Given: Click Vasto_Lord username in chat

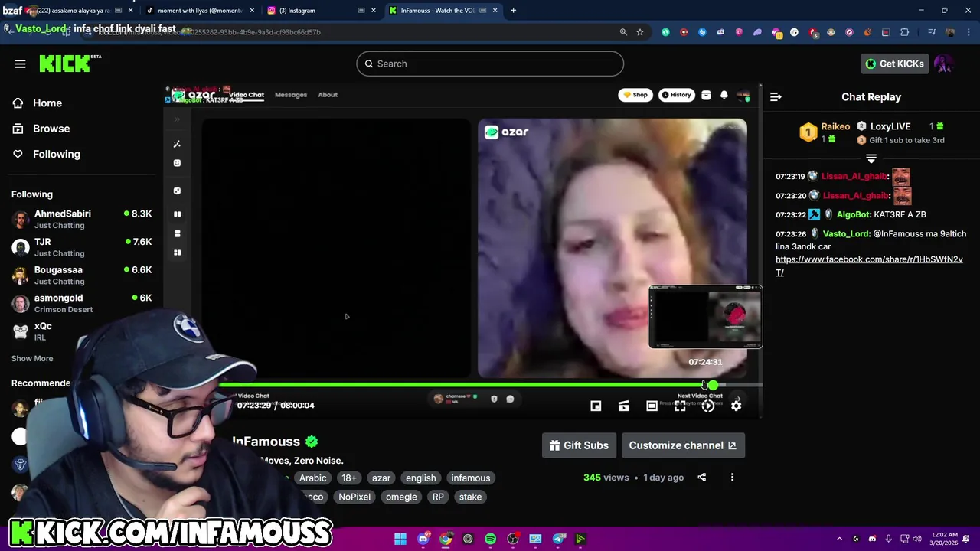Looking at the screenshot, I should [846, 233].
